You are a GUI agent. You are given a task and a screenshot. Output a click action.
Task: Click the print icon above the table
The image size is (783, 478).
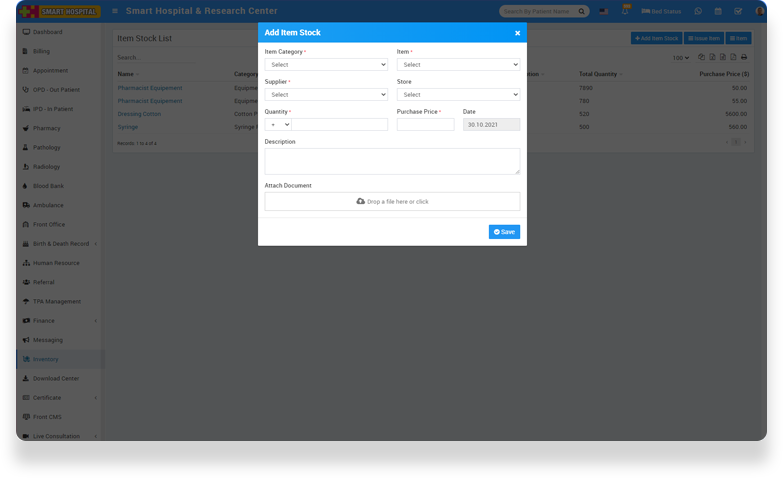point(744,58)
